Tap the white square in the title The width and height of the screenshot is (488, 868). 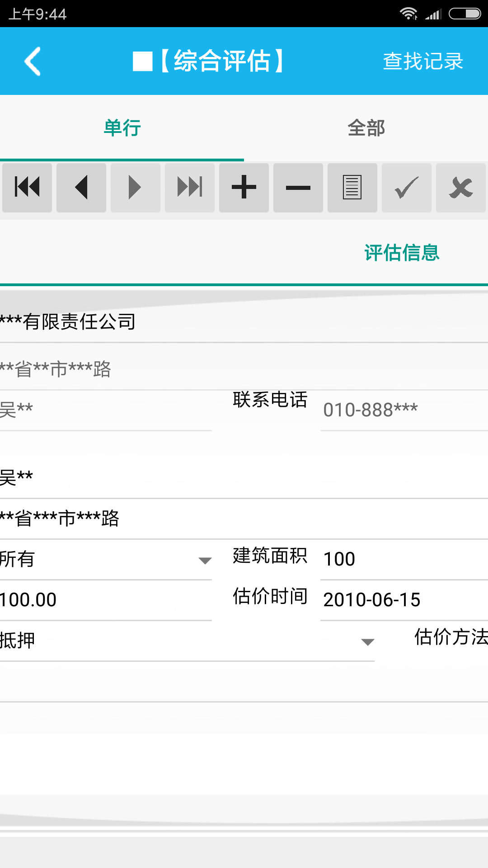[x=142, y=61]
